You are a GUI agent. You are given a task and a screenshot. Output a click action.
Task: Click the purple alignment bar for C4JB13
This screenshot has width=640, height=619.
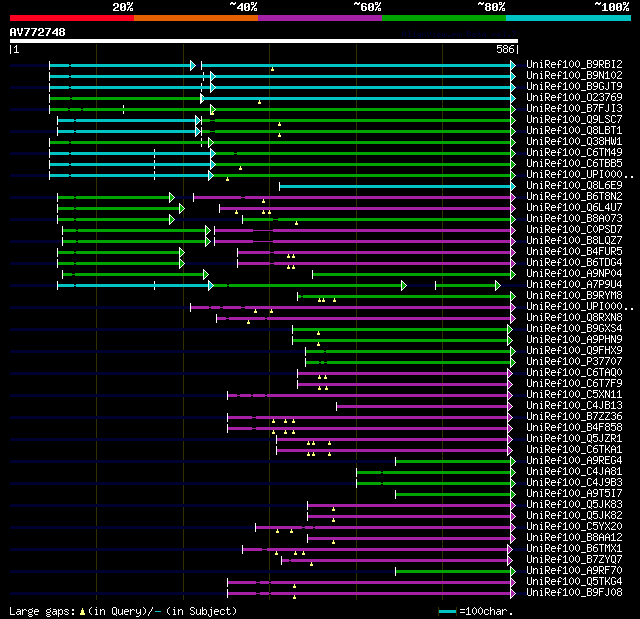click(x=423, y=407)
